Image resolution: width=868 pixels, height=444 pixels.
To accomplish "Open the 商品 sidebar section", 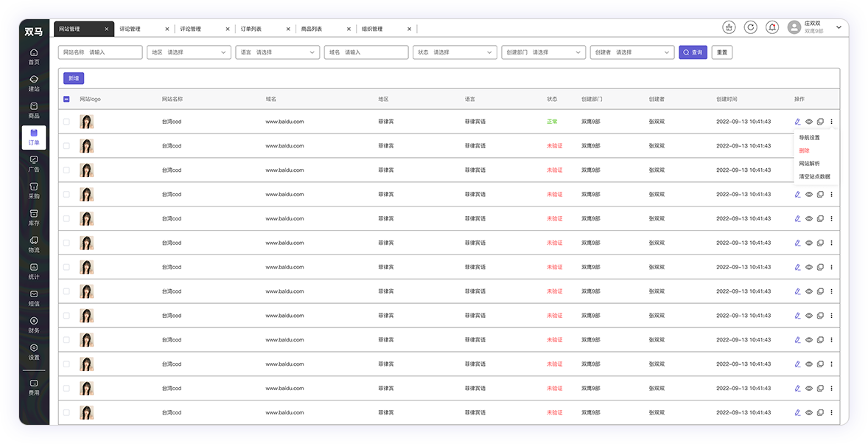I will click(x=34, y=111).
